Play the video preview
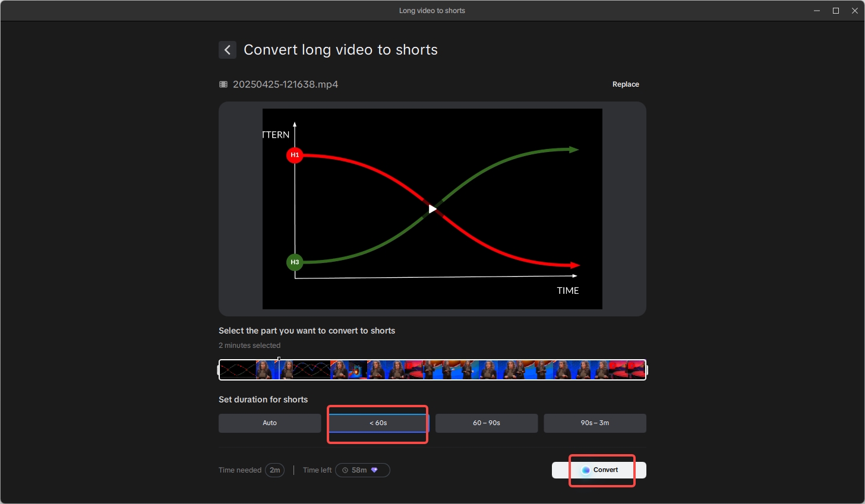Image resolution: width=865 pixels, height=504 pixels. click(432, 209)
